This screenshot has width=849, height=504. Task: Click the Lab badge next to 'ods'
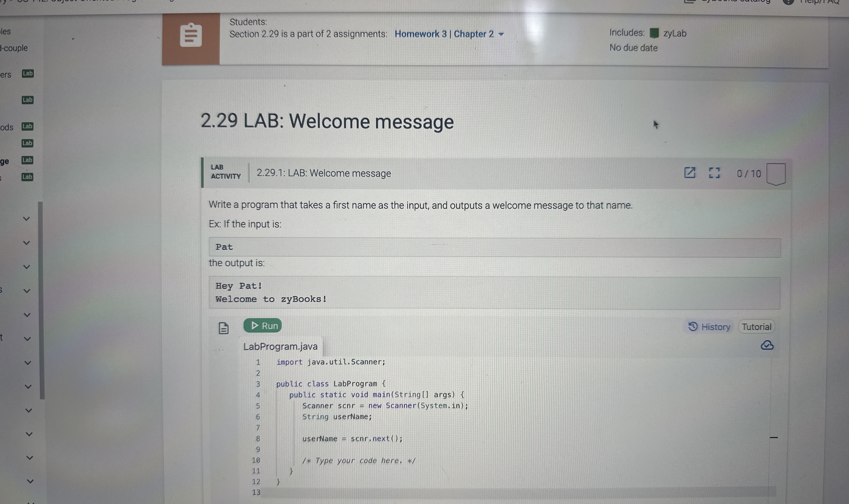click(x=27, y=126)
